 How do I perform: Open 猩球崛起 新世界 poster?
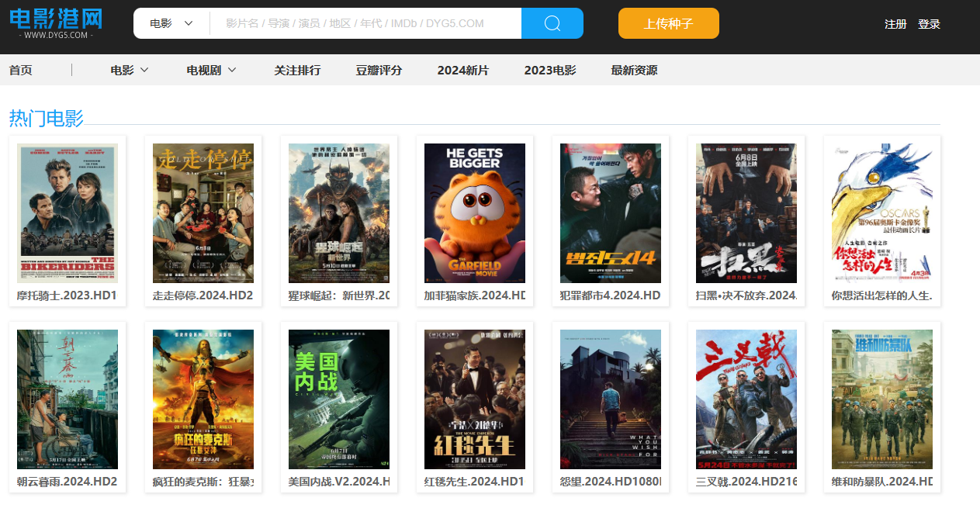click(x=339, y=213)
